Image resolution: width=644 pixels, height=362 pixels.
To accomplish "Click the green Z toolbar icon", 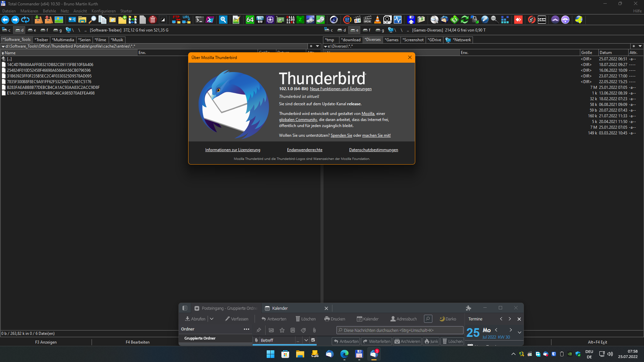I will [300, 20].
